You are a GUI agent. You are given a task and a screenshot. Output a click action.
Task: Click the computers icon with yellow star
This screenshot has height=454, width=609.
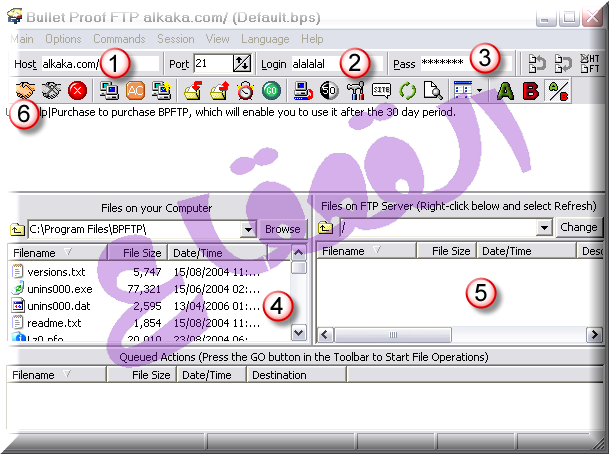(162, 91)
